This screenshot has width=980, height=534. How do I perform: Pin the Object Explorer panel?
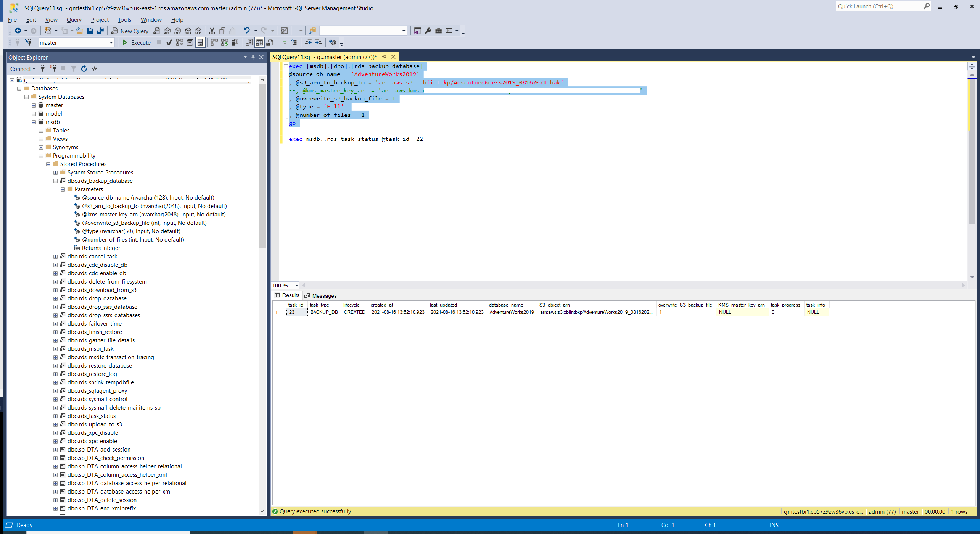point(253,57)
